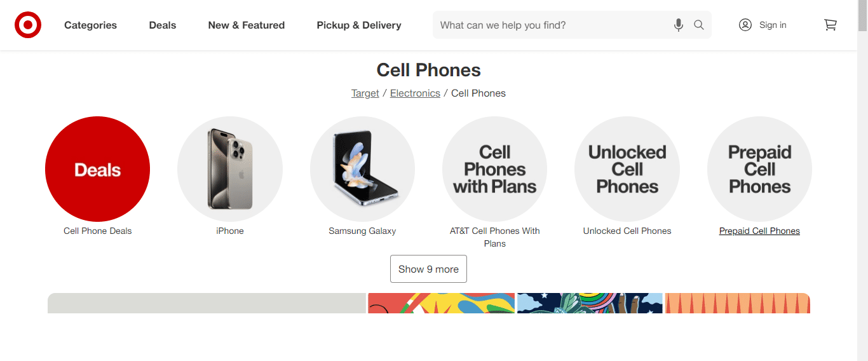Go to the Electronics breadcrumb link

[415, 93]
